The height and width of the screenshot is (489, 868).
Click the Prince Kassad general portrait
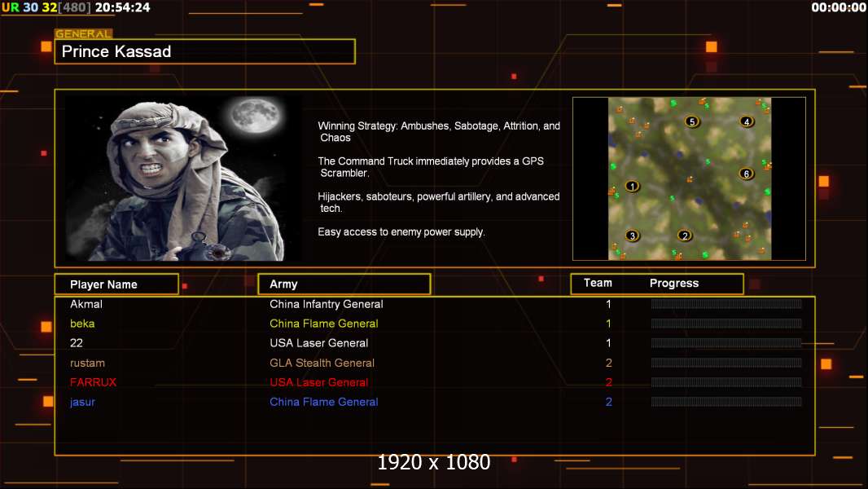click(183, 178)
